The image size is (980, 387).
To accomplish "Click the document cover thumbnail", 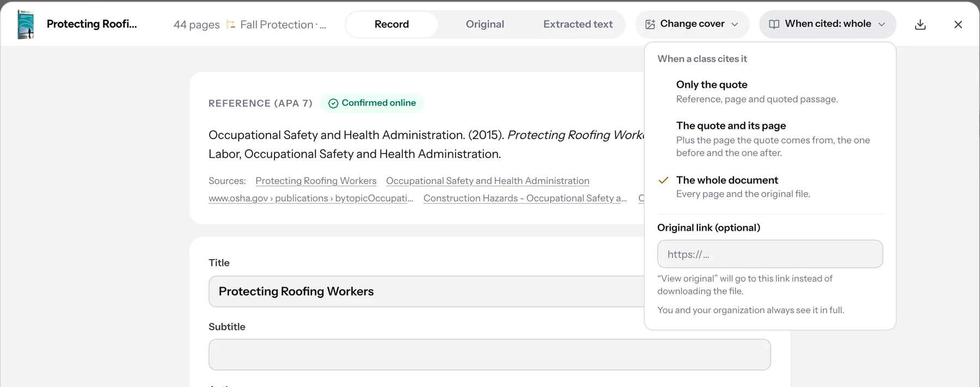I will click(26, 24).
